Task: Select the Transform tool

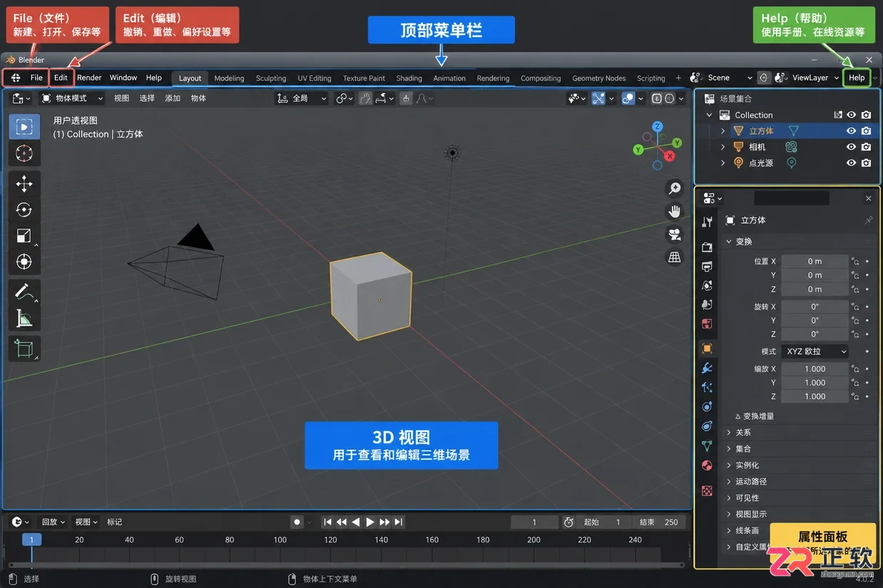Action: (24, 262)
